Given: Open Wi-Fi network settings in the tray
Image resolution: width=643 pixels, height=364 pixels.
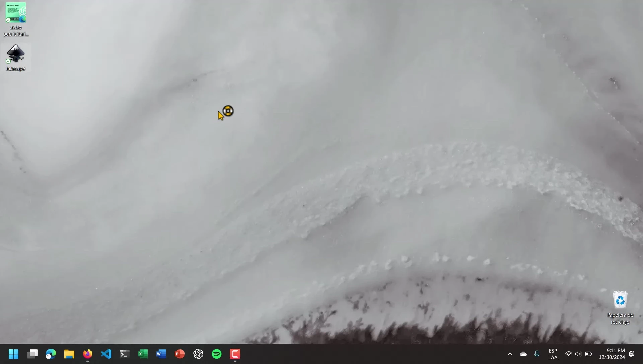Looking at the screenshot, I should [568, 354].
